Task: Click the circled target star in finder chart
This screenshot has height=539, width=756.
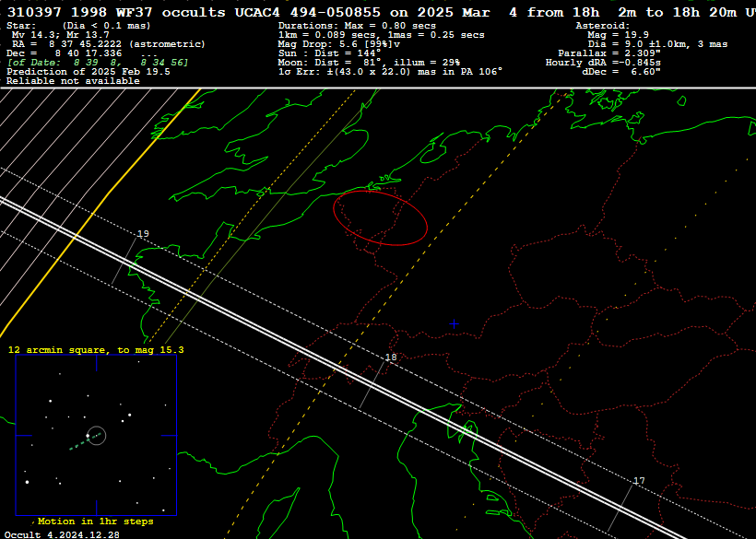Action: (x=97, y=436)
